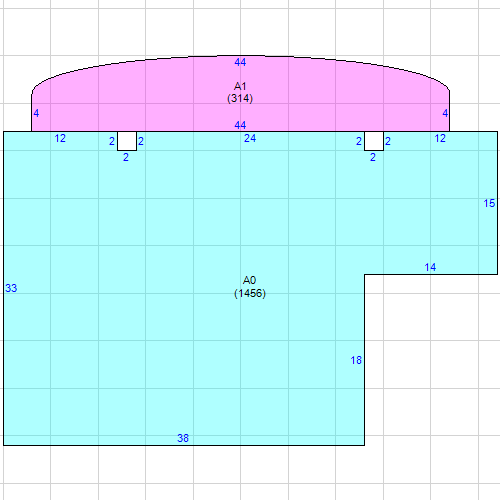The height and width of the screenshot is (500, 500).
Task: Select the 44 dimension at A1's bottom edge
Action: tap(240, 125)
